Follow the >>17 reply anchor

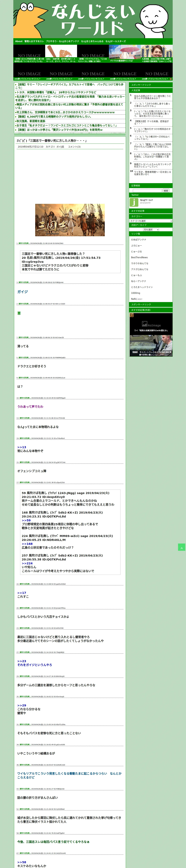pyautogui.click(x=22, y=593)
